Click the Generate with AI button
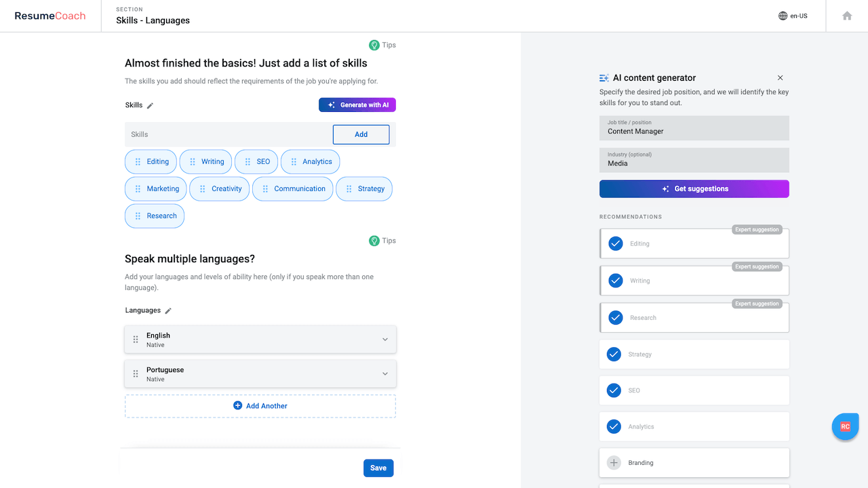The width and height of the screenshot is (868, 488). click(x=357, y=105)
